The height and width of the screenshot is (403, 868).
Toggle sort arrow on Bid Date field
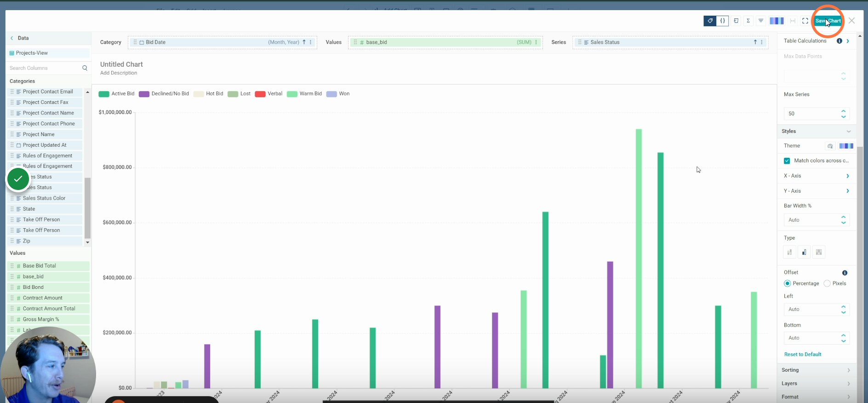[x=304, y=42]
